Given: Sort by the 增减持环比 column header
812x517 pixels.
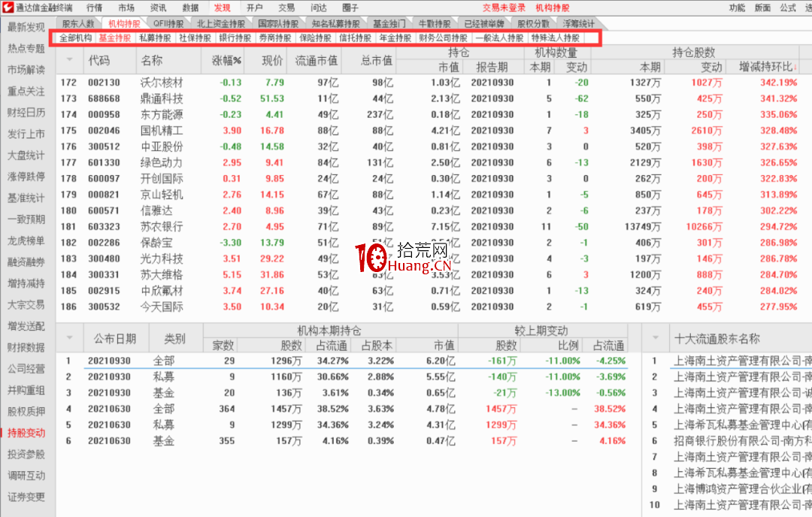Looking at the screenshot, I should [x=768, y=67].
